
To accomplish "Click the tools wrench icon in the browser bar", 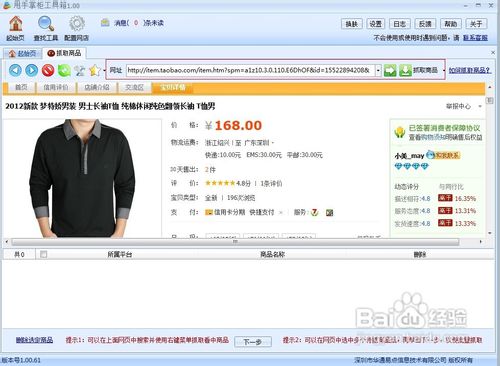I will (80, 70).
